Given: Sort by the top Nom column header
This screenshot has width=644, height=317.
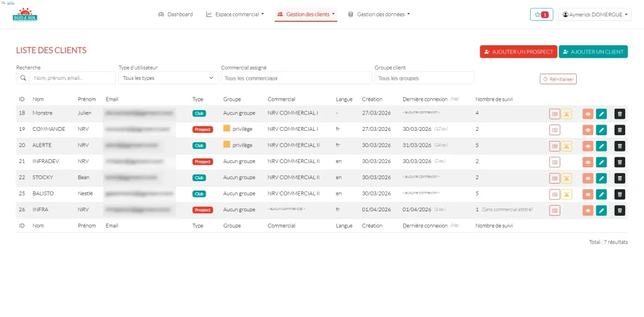Looking at the screenshot, I should 38,99.
